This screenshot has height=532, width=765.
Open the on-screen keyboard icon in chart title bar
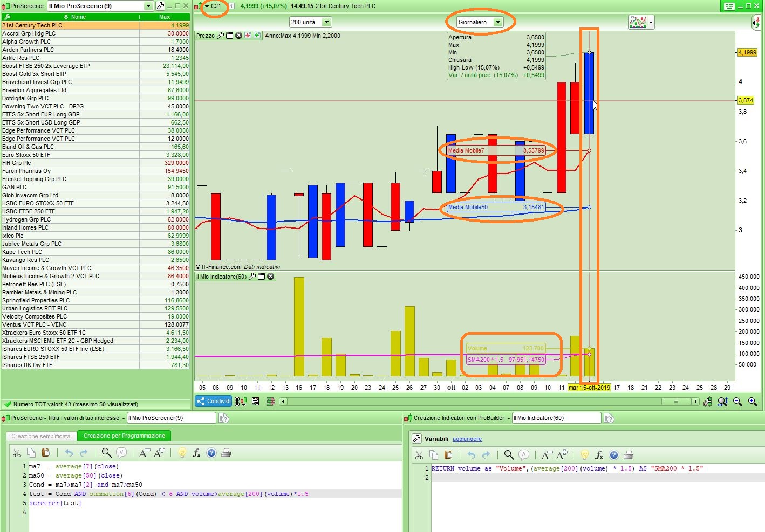pos(729,6)
